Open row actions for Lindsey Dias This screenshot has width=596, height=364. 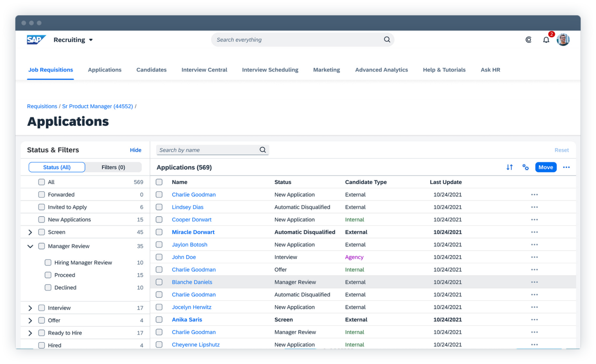pyautogui.click(x=534, y=207)
